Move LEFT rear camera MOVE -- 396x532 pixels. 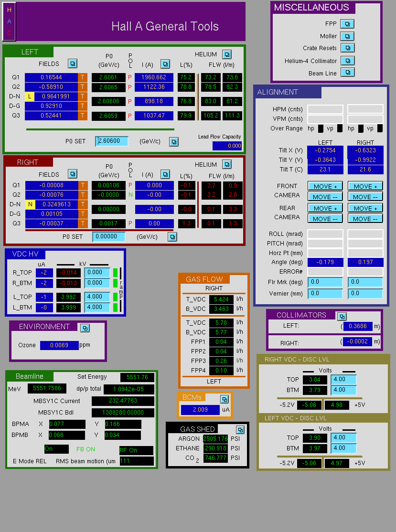coord(325,219)
